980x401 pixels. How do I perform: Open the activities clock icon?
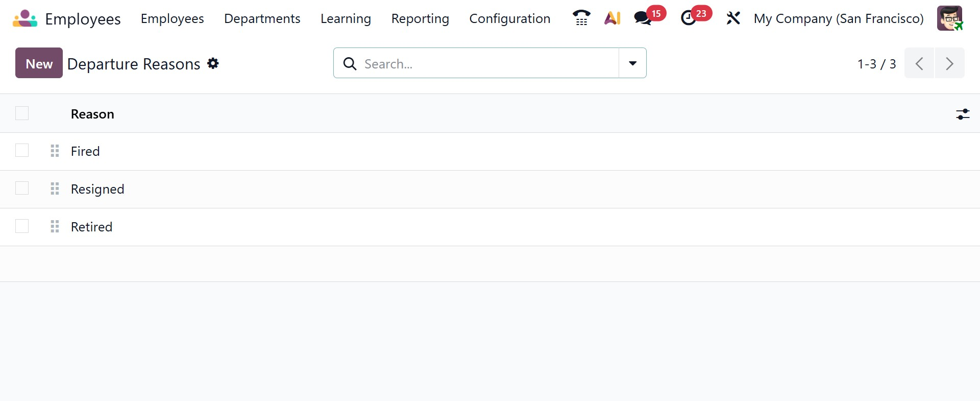click(x=689, y=18)
